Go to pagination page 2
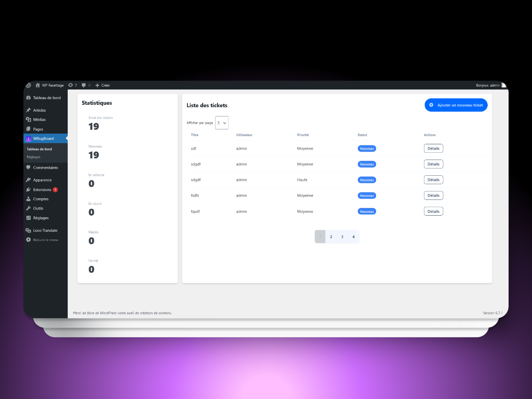532x399 pixels. [331, 237]
